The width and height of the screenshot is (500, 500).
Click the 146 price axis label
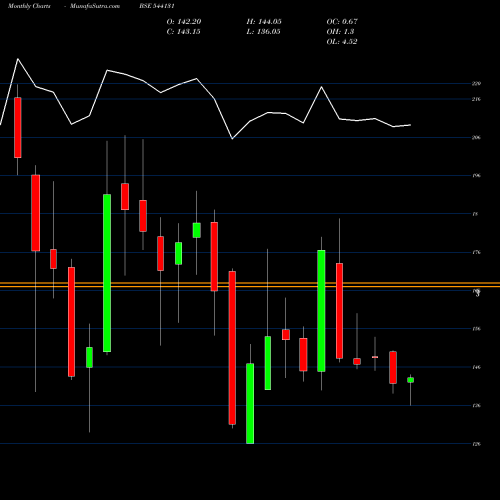pos(476,367)
